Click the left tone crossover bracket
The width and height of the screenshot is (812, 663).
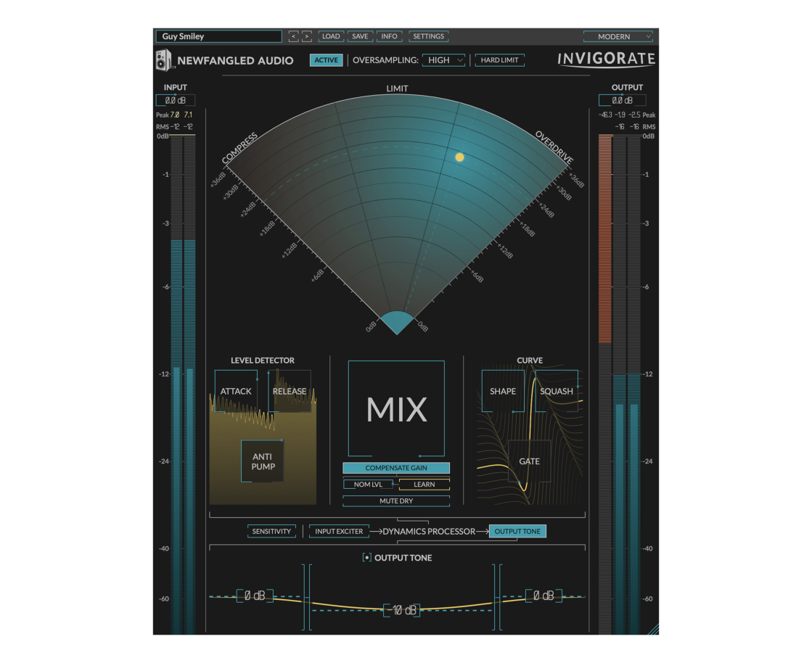point(307,597)
